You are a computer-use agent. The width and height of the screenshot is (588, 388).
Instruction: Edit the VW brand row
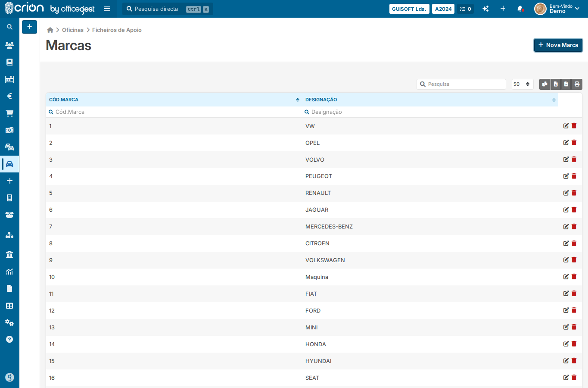[566, 126]
